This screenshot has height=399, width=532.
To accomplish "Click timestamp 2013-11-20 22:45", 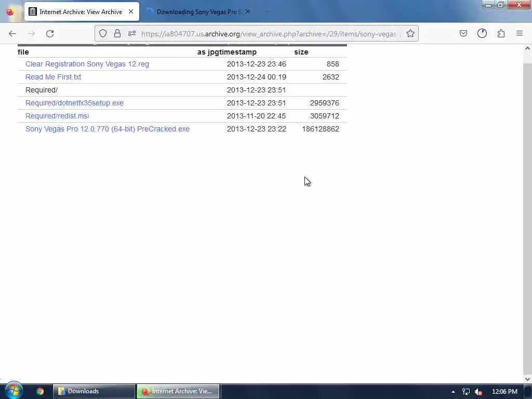I will click(x=256, y=116).
